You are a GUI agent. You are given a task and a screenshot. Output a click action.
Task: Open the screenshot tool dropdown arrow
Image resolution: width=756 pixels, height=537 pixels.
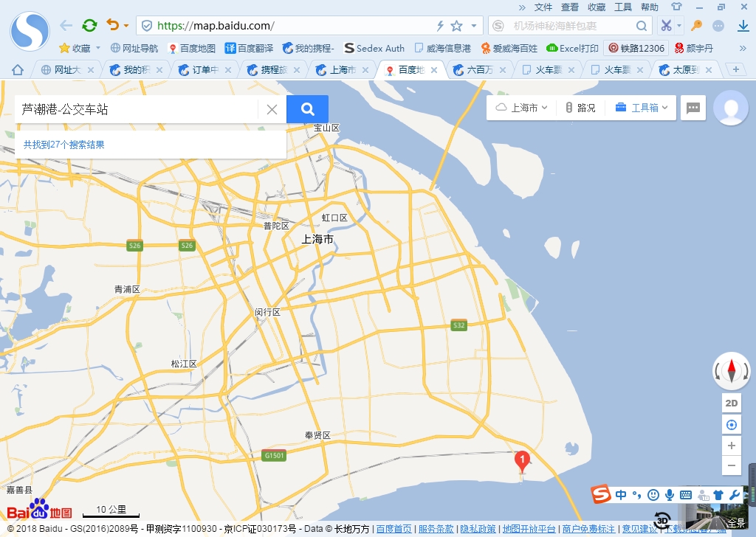point(679,26)
